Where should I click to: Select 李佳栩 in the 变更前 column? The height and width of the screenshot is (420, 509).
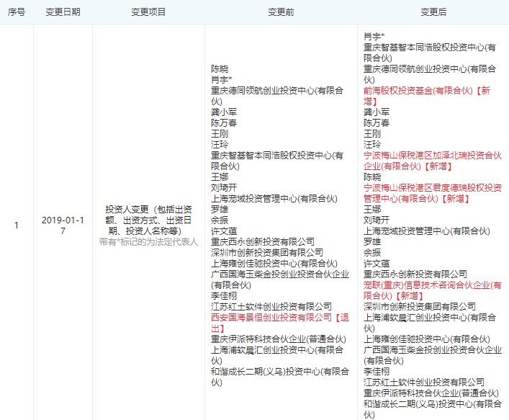224,295
